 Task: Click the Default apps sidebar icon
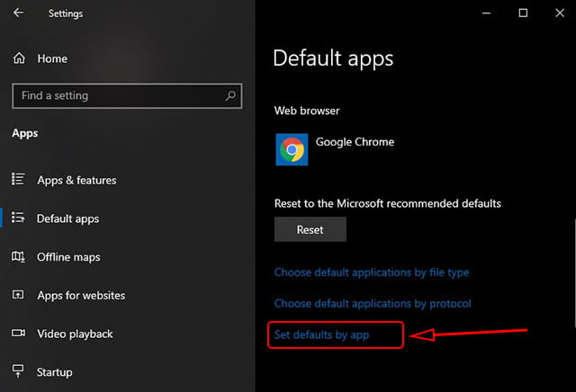(x=18, y=218)
